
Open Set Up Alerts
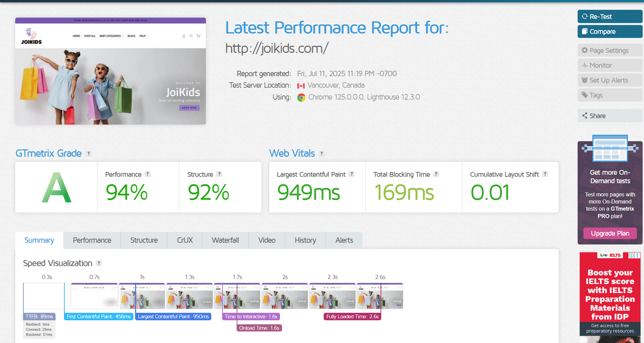click(x=610, y=80)
